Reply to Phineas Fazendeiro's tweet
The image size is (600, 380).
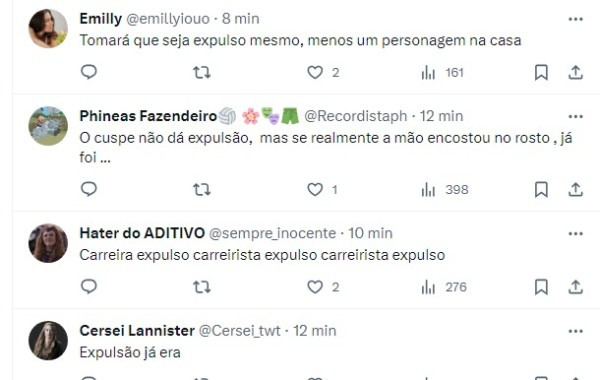pos(89,189)
